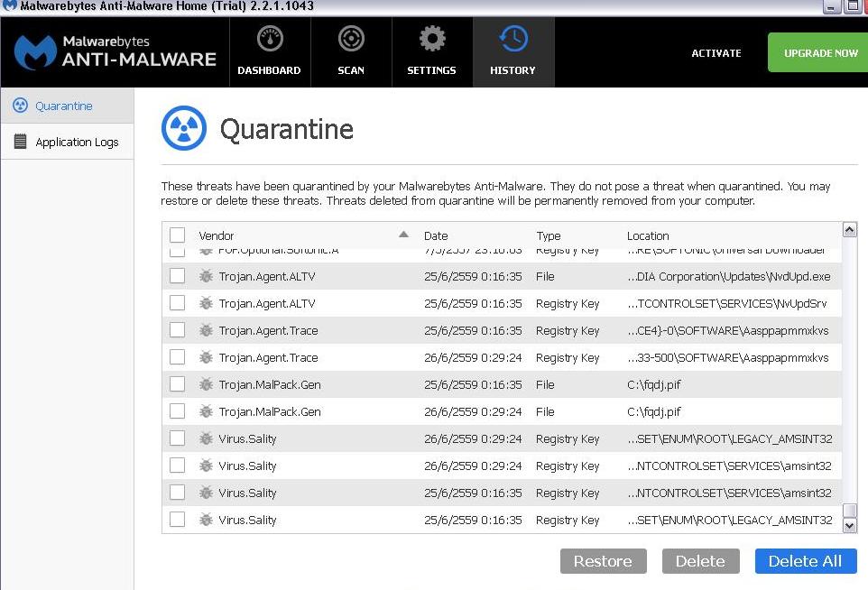Click the Activate link
Viewport: 868px width, 590px height.
pyautogui.click(x=716, y=53)
